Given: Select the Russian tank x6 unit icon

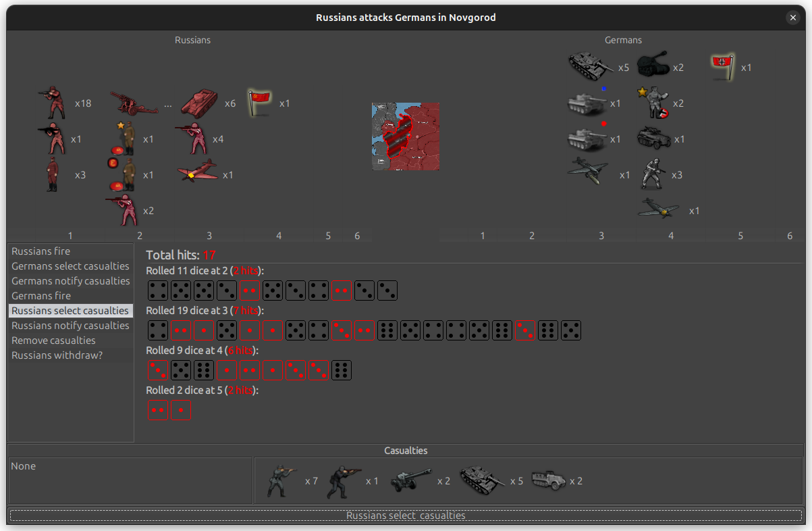Looking at the screenshot, I should (x=198, y=103).
